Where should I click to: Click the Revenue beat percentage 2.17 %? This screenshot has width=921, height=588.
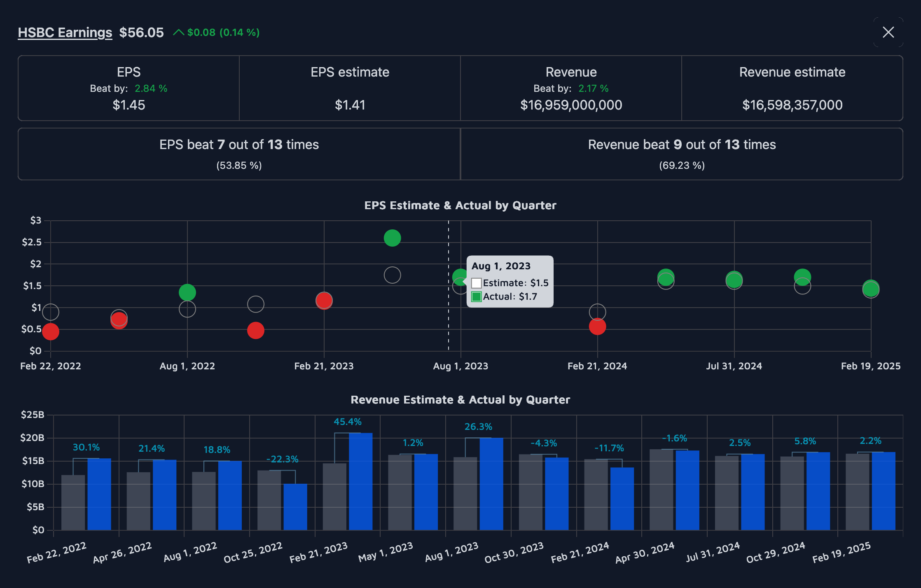pos(594,89)
